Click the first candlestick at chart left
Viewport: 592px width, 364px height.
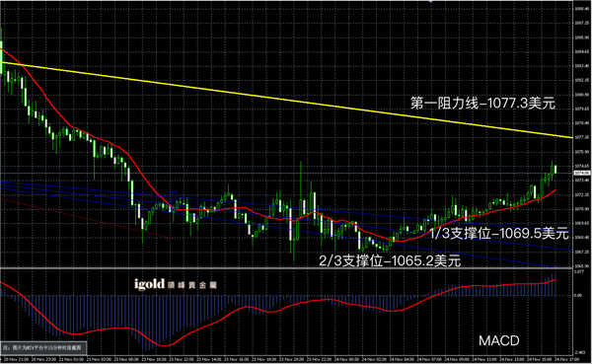pos(2,51)
